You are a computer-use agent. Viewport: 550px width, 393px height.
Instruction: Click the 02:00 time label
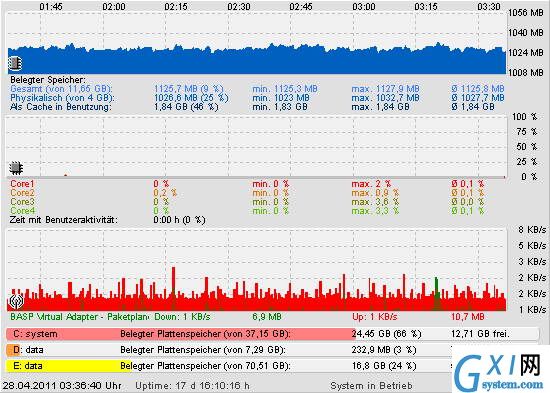coord(114,7)
